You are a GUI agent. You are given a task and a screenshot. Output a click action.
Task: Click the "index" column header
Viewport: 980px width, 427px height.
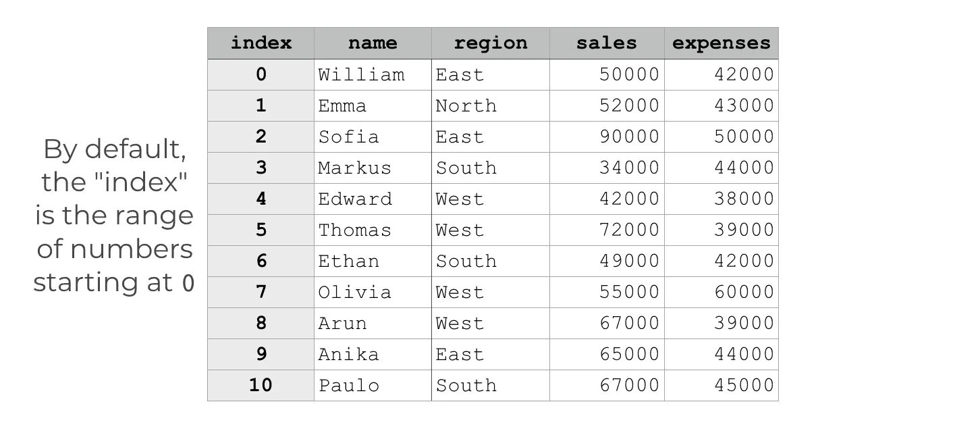coord(261,43)
